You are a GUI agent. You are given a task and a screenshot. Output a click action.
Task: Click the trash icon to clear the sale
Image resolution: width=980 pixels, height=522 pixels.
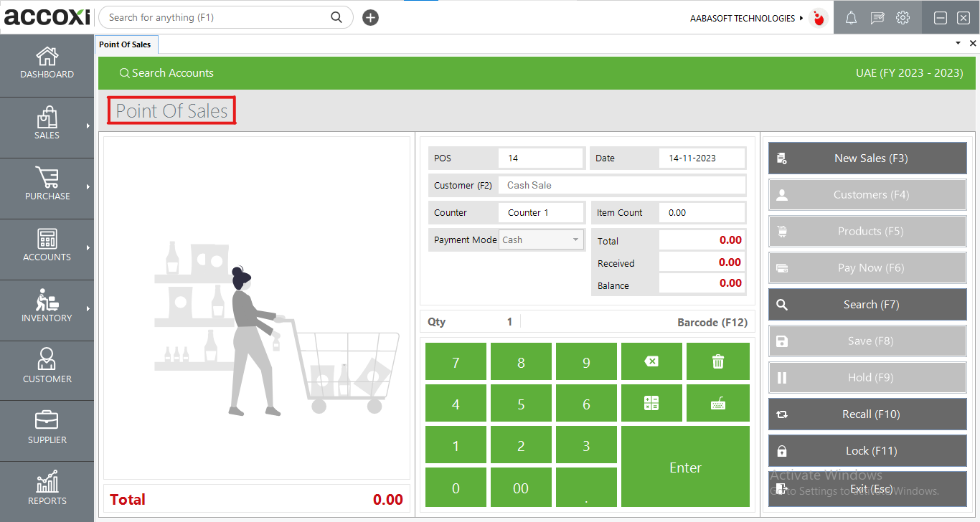[x=717, y=361]
